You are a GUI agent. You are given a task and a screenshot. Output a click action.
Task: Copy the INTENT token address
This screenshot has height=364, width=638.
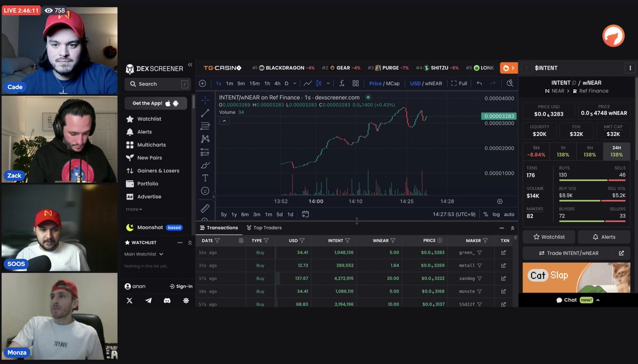574,83
